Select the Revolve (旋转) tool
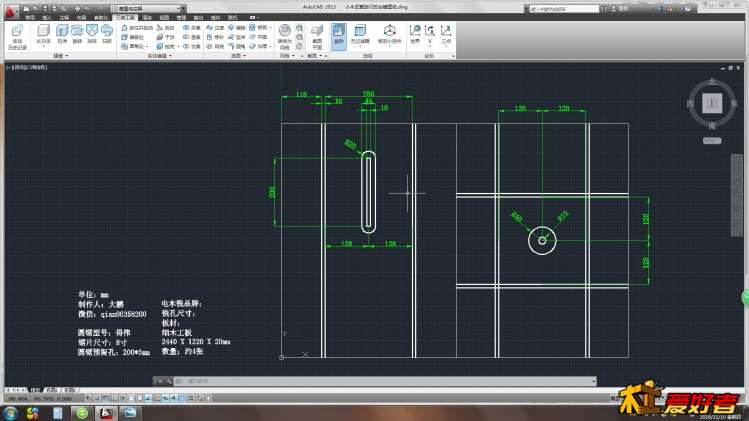Screen dimensions: 749x421 77,34
